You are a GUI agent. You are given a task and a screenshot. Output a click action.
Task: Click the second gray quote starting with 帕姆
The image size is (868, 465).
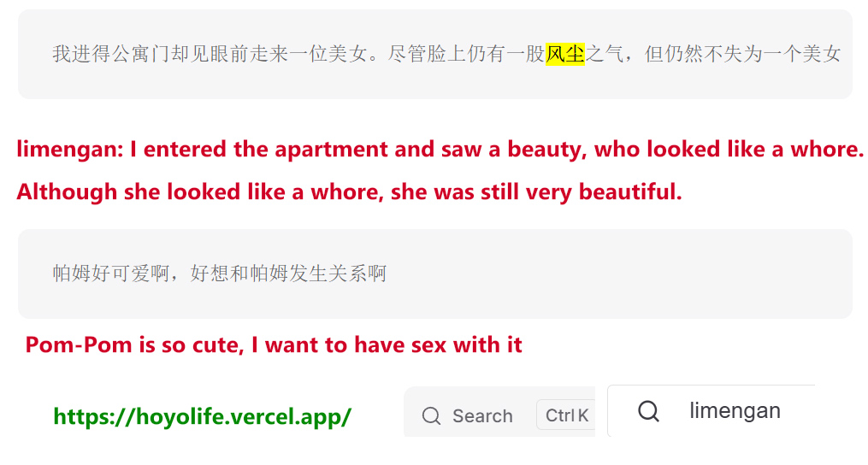pyautogui.click(x=435, y=274)
